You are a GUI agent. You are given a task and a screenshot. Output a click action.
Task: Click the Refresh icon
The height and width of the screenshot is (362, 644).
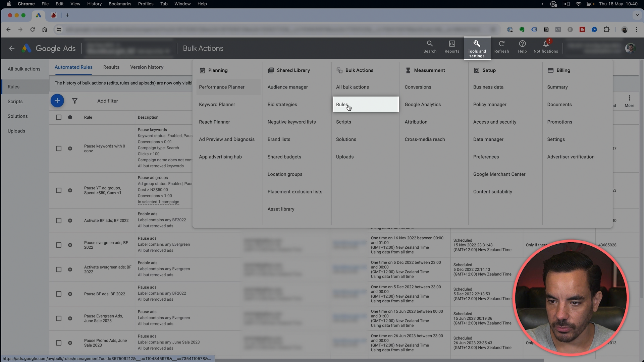[501, 44]
